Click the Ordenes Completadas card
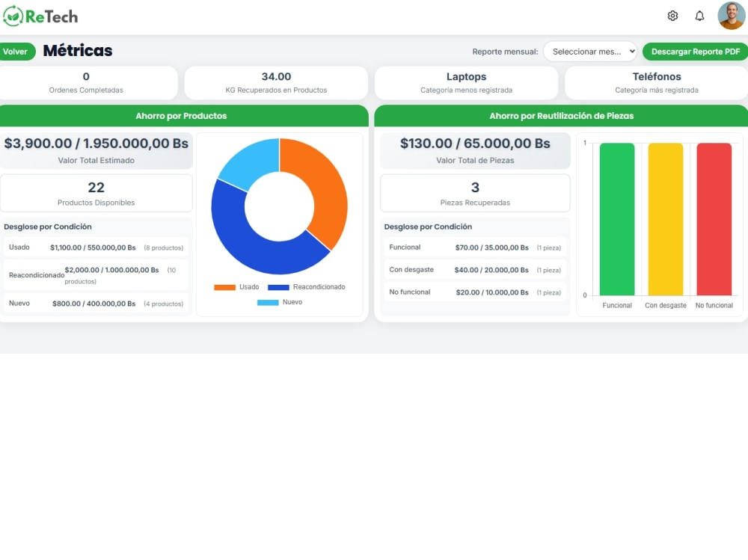 (86, 82)
